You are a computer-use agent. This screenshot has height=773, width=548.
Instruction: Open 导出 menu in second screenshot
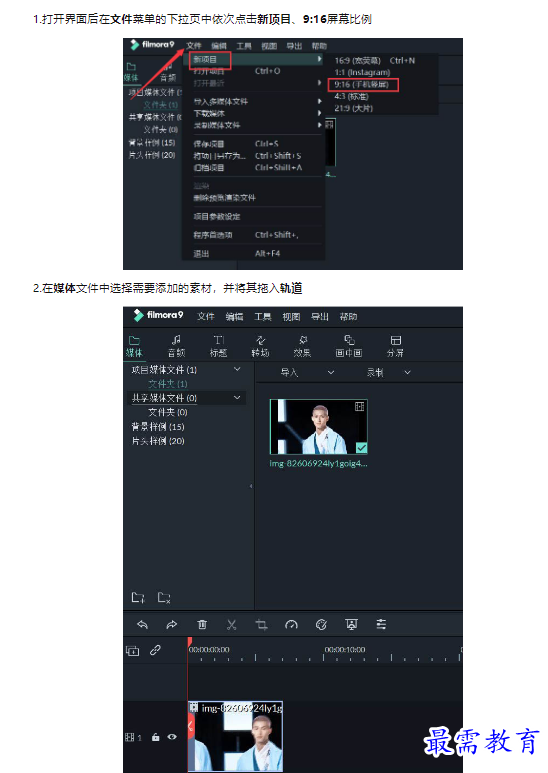(x=320, y=316)
